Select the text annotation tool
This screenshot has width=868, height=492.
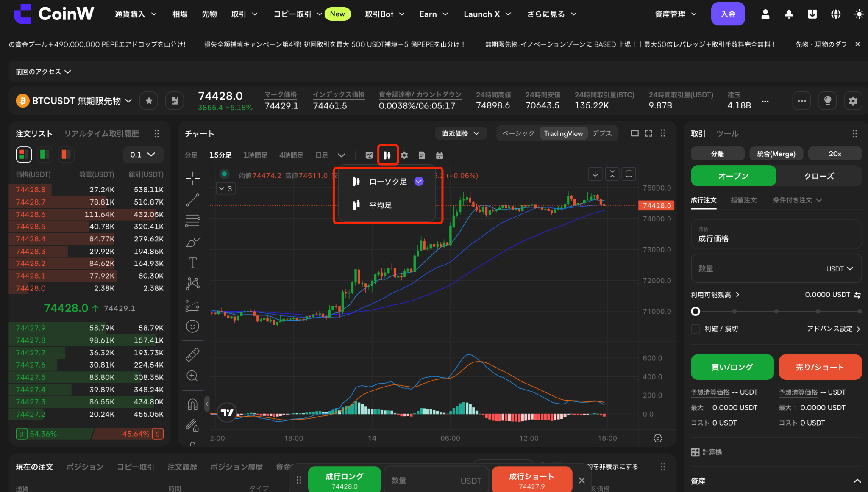(x=192, y=263)
